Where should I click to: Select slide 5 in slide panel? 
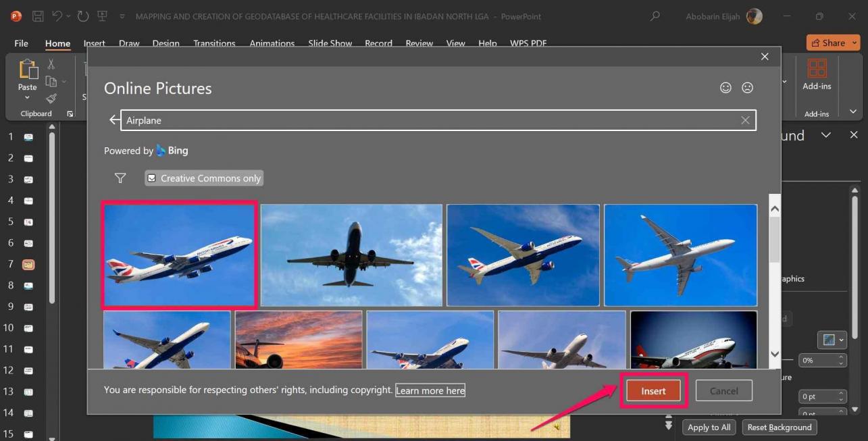[x=28, y=222]
